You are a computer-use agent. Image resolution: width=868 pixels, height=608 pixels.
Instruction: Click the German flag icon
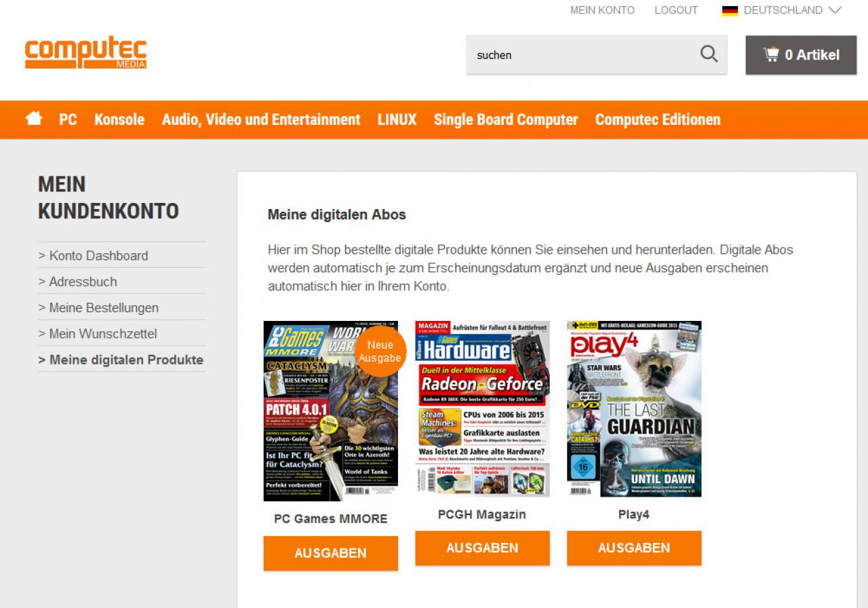pos(730,11)
